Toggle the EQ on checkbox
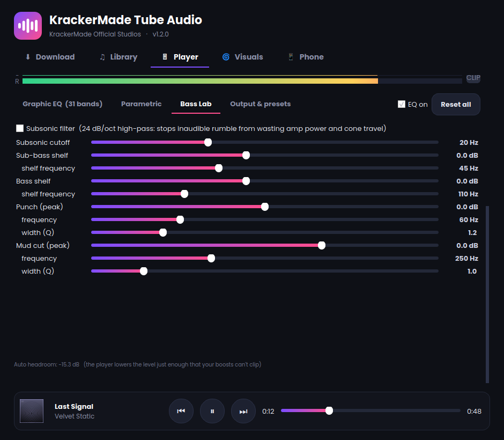The height and width of the screenshot is (440, 504). 402,104
